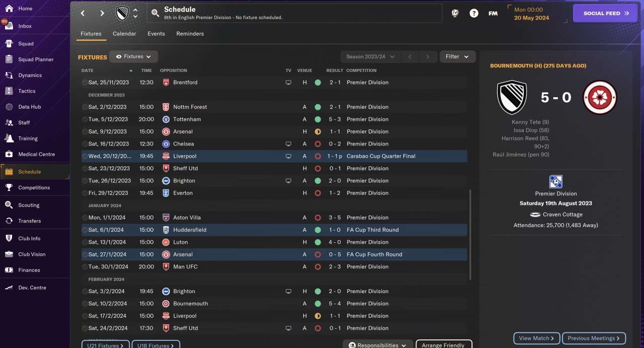
Task: Open the Inbox envelope icon
Action: 9,26
